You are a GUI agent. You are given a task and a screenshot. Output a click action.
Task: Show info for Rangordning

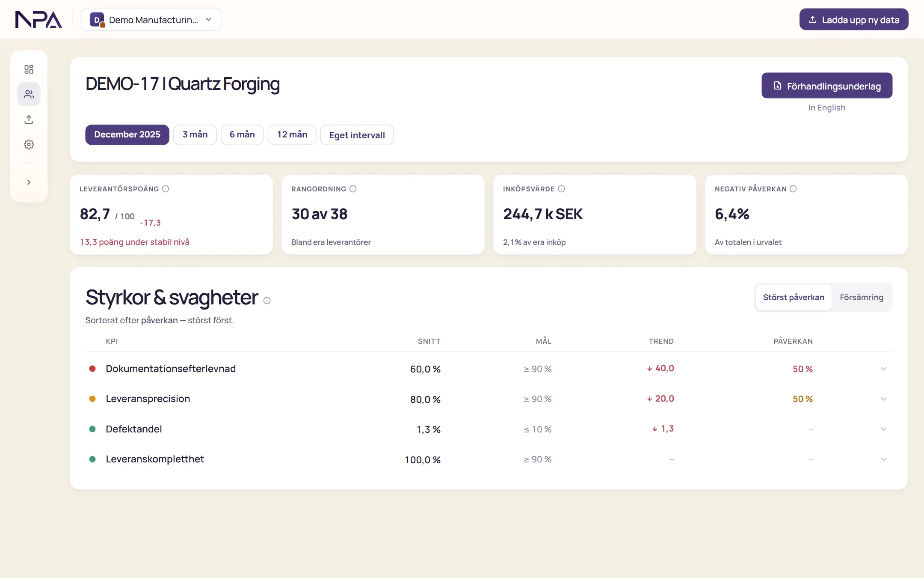point(353,189)
